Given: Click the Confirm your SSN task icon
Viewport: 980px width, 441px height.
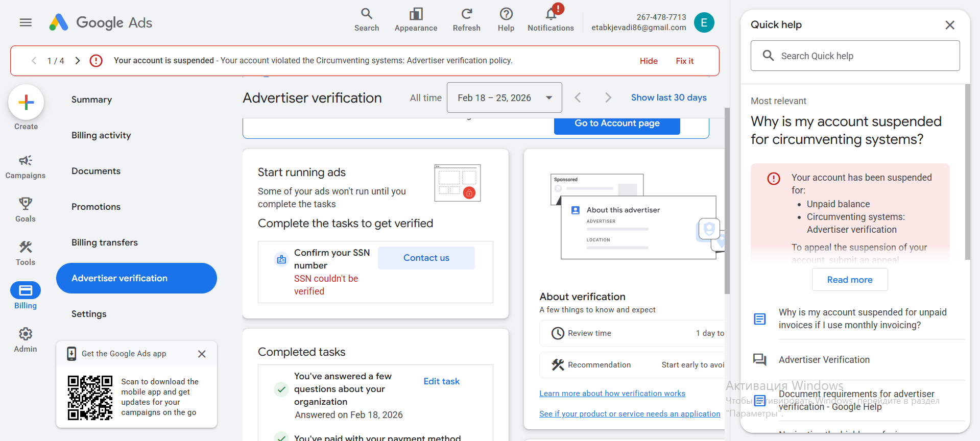Looking at the screenshot, I should tap(281, 260).
